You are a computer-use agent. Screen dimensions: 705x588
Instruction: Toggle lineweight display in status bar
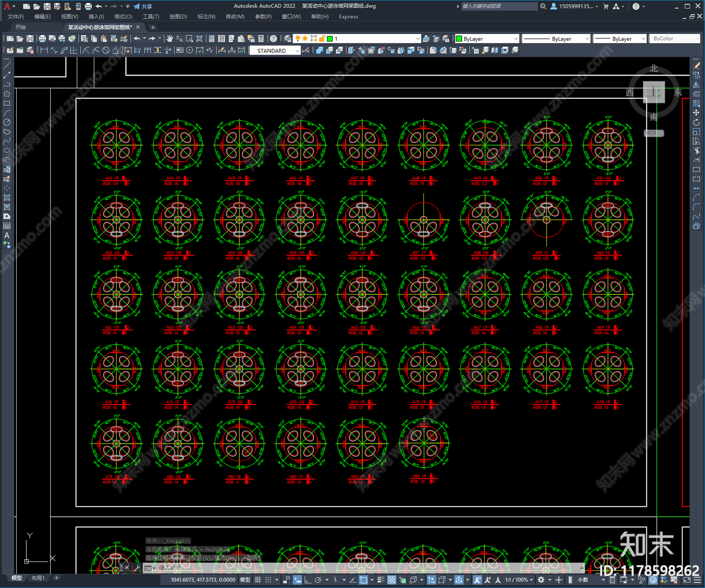pyautogui.click(x=381, y=580)
